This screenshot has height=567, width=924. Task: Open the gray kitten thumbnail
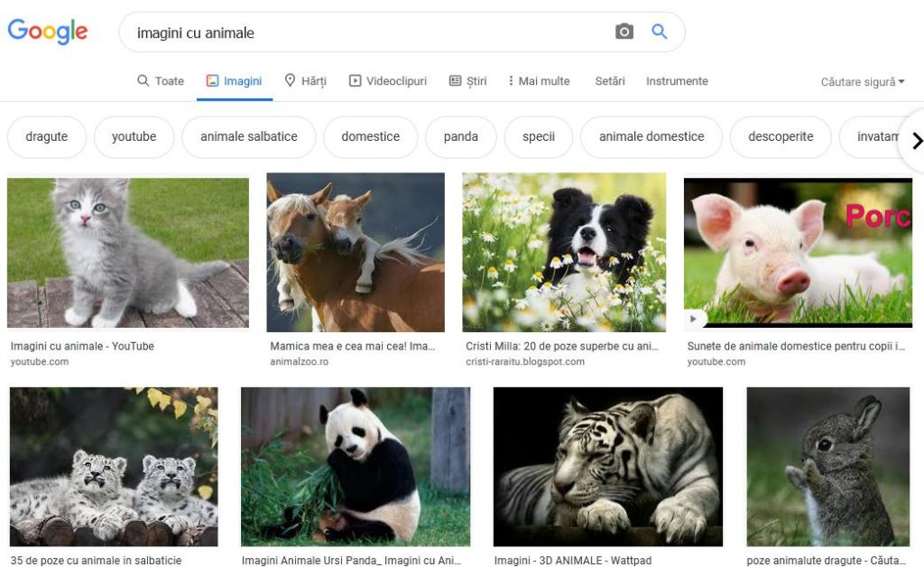(128, 253)
